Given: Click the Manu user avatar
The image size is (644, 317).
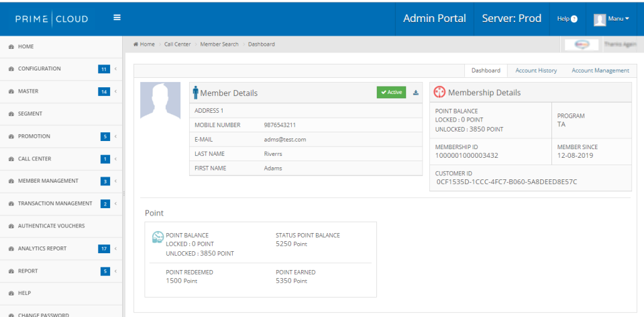Looking at the screenshot, I should click(600, 19).
